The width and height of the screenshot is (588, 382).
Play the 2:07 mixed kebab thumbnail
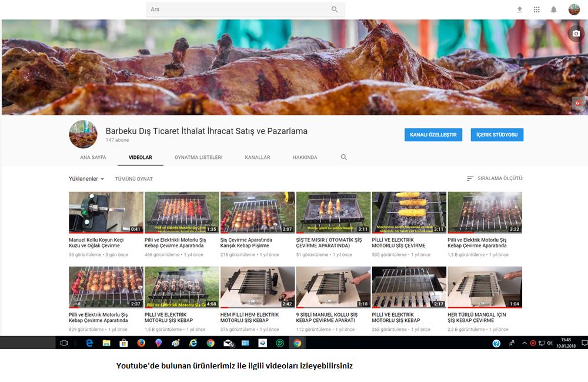[x=258, y=212]
